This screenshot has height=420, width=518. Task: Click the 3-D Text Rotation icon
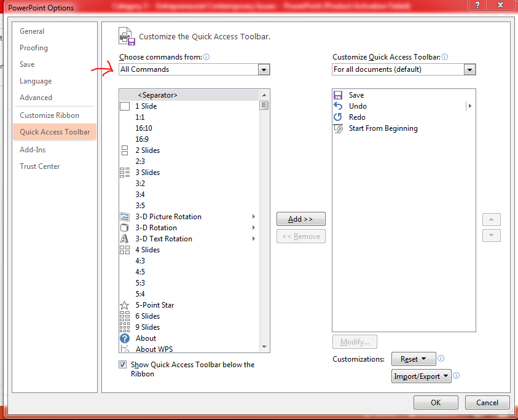[x=124, y=239]
